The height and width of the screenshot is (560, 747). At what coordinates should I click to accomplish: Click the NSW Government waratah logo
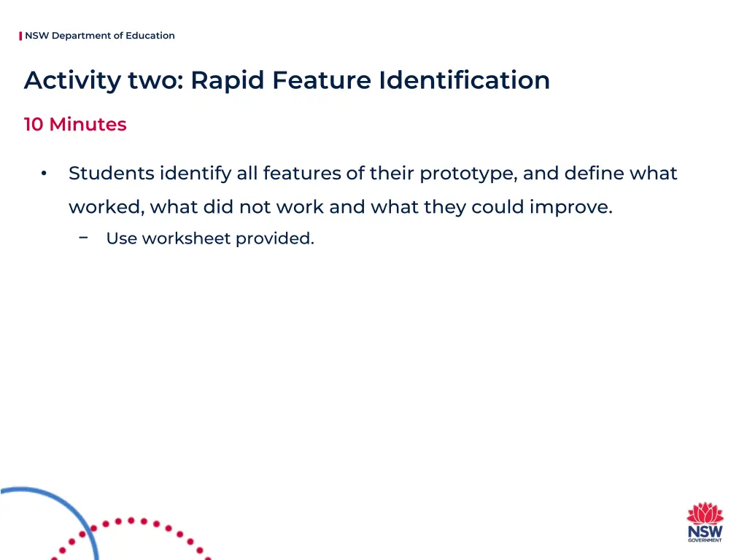(705, 521)
